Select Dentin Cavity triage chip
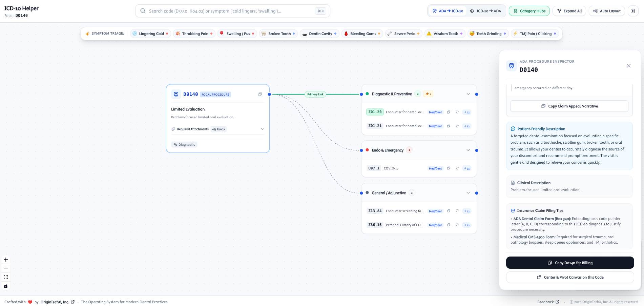The image size is (644, 306). pos(319,34)
